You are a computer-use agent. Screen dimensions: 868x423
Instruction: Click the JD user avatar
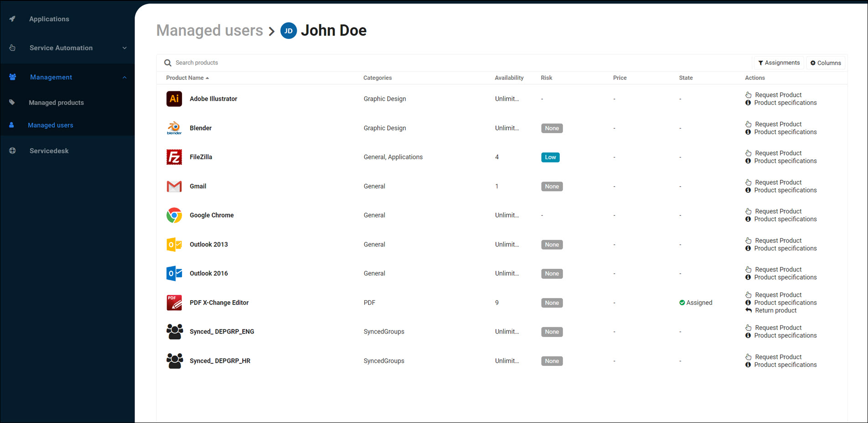click(x=289, y=31)
